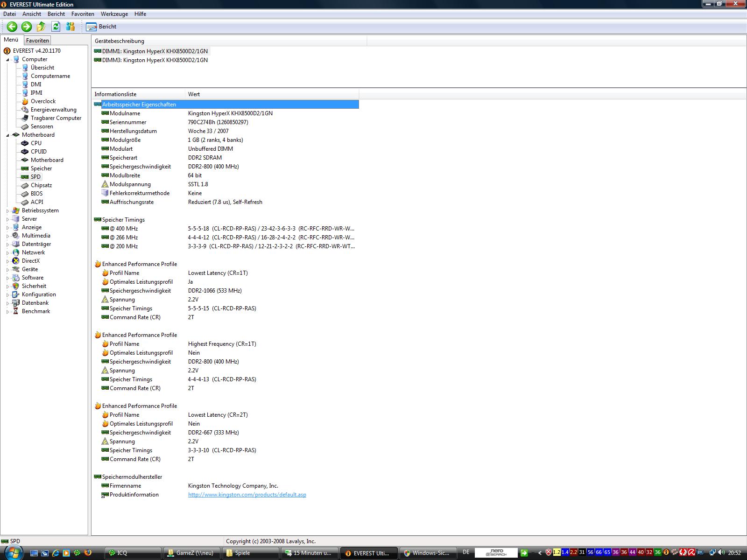This screenshot has width=747, height=560.
Task: Select the BIOS icon in tree
Action: click(25, 194)
